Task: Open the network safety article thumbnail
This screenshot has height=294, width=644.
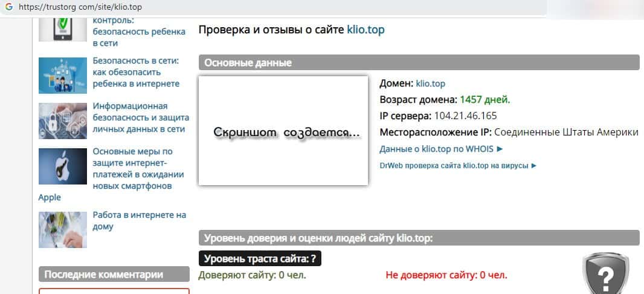Action: 63,76
